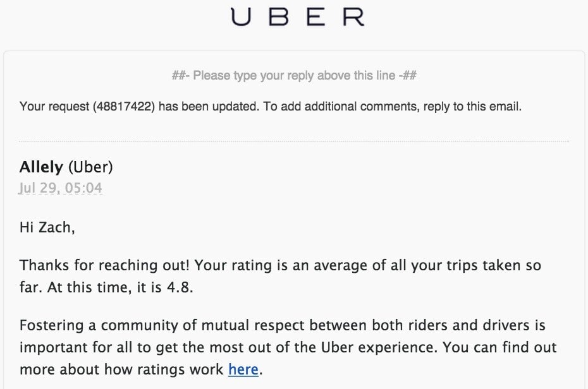
Task: Click the letter R in logo
Action: point(353,17)
